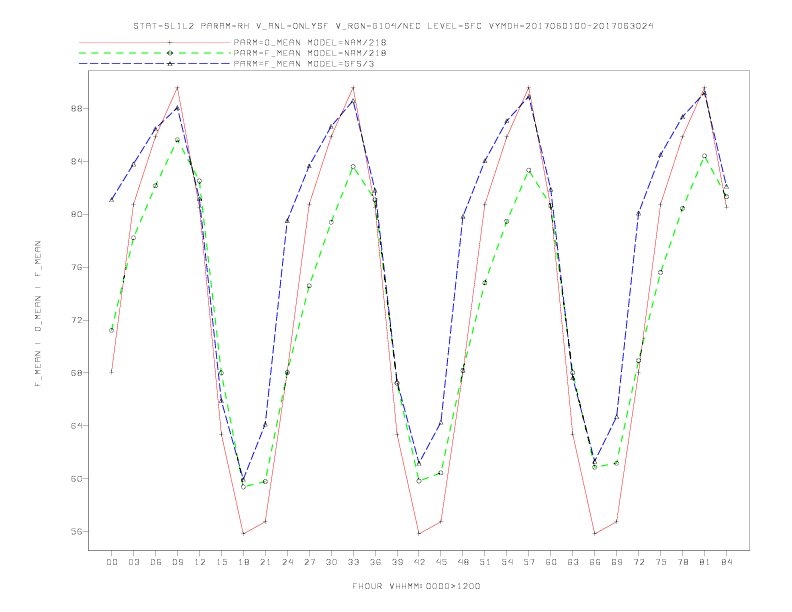Click red line minimum point at hour 18
This screenshot has height=612, width=792.
243,534
